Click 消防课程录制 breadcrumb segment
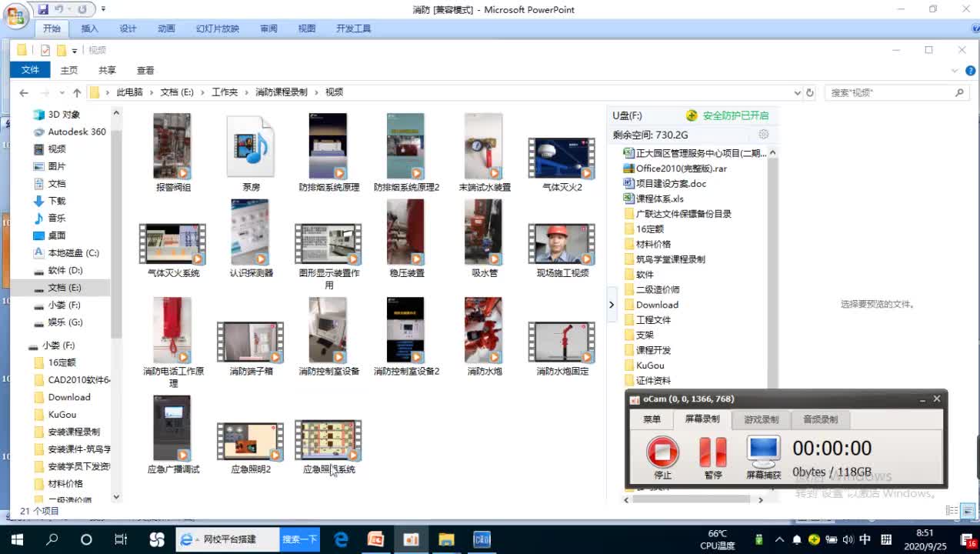980x554 pixels. tap(281, 92)
